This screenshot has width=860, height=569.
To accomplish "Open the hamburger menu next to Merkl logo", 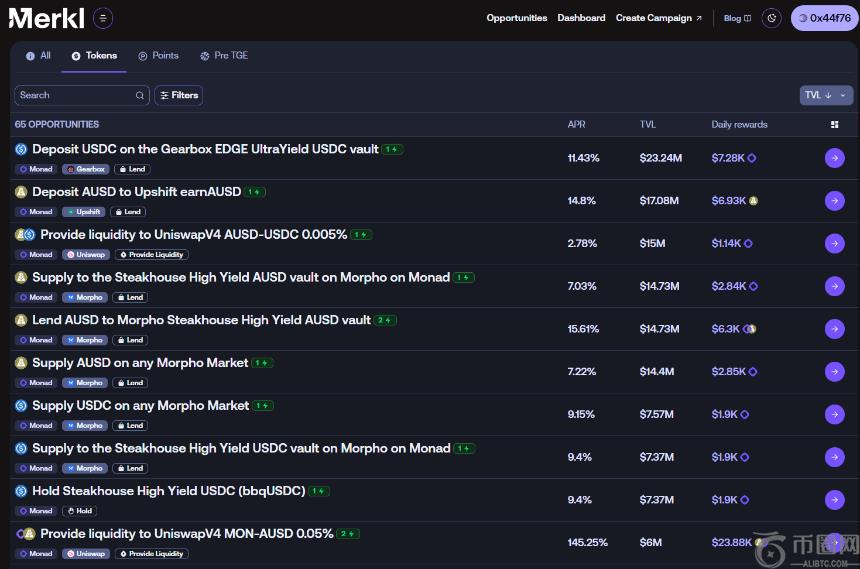I will pyautogui.click(x=103, y=18).
